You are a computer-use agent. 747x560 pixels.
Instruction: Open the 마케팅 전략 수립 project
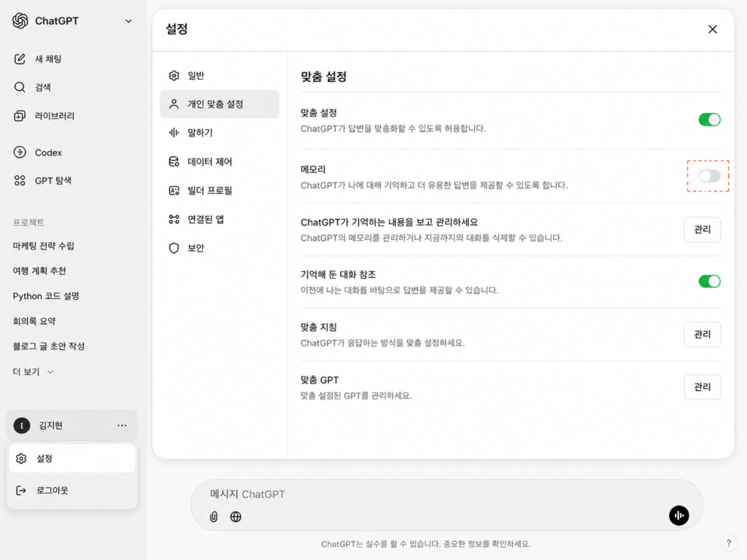pyautogui.click(x=43, y=246)
